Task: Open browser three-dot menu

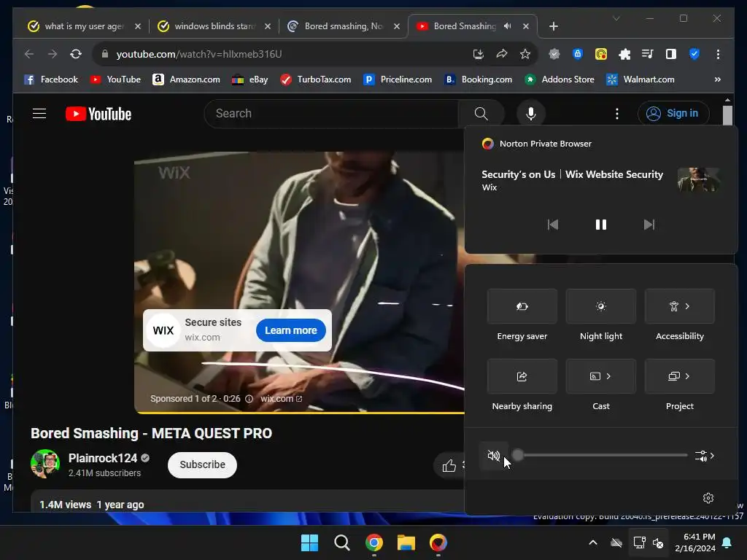Action: (x=718, y=54)
